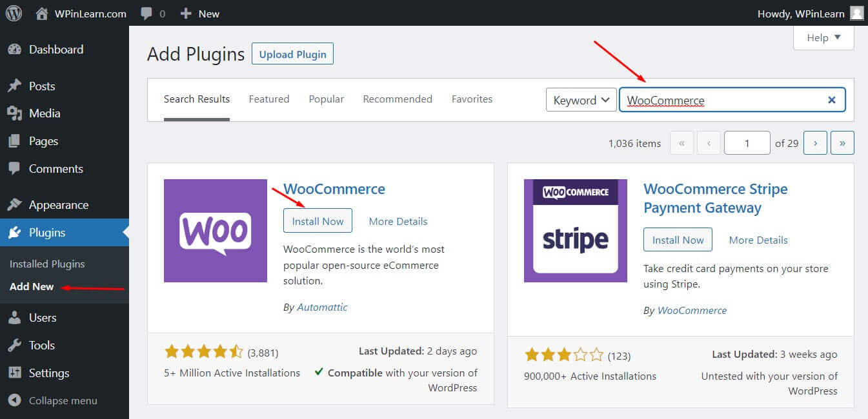The height and width of the screenshot is (419, 868).
Task: Click the Stripe plugin three-star rating
Action: 564,355
